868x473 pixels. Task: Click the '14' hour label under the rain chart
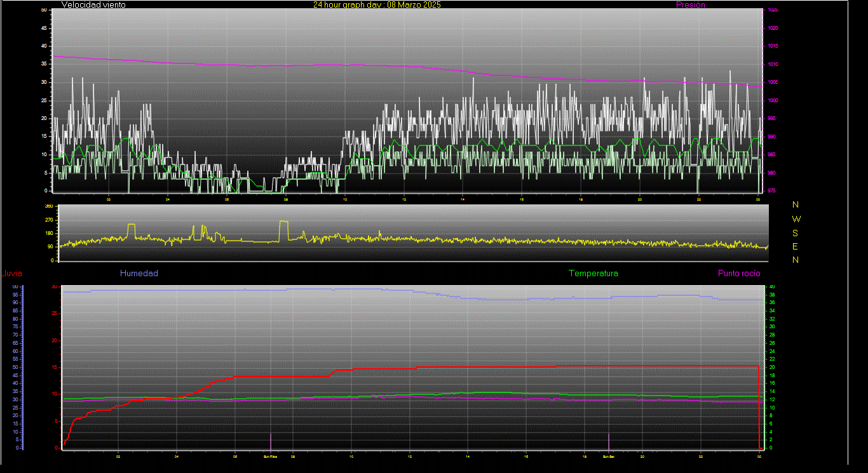pos(468,456)
